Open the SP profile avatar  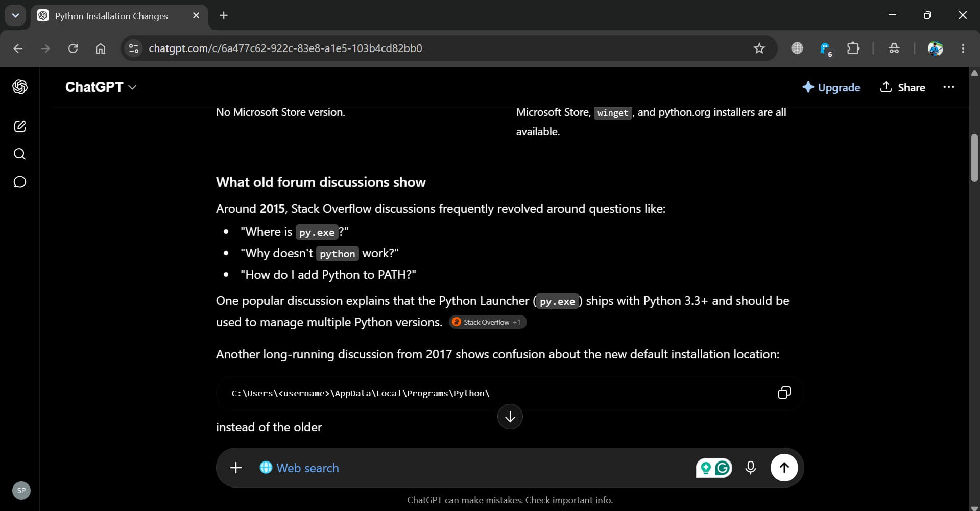point(21,491)
